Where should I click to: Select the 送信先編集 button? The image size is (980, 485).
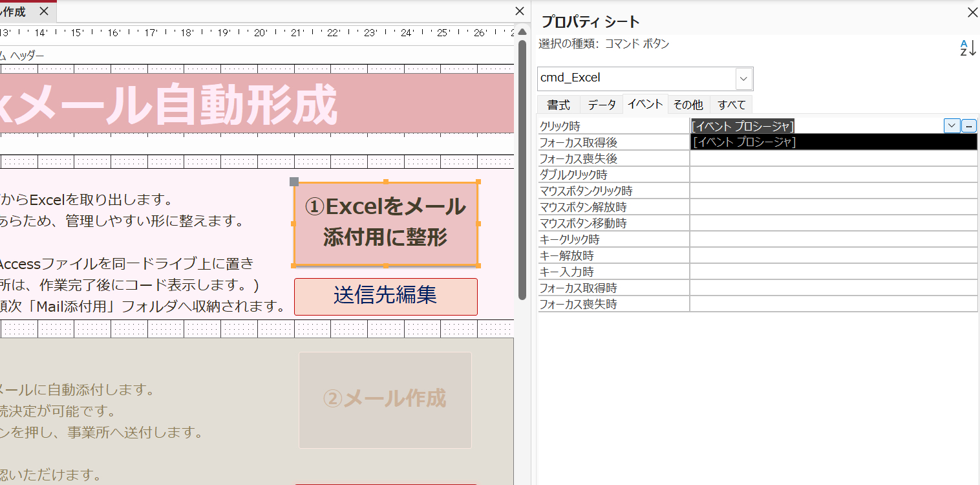point(385,296)
